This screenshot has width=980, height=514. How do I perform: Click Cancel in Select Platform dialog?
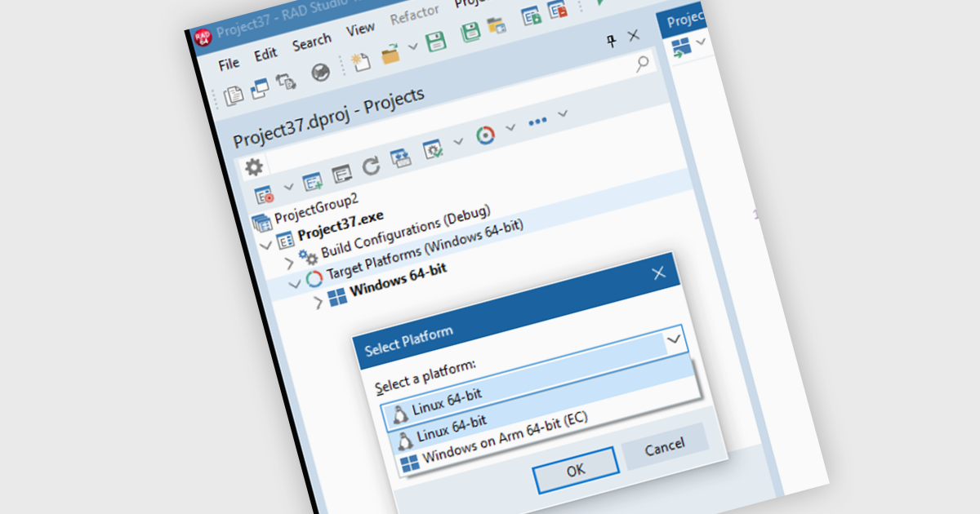665,446
